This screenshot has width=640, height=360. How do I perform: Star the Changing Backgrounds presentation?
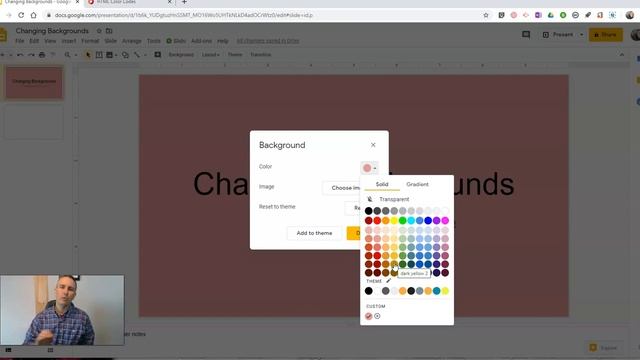[99, 31]
